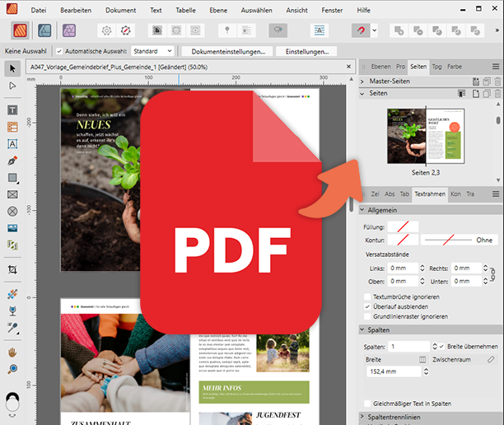
Task: Collapse the Allgemein section
Action: [363, 212]
